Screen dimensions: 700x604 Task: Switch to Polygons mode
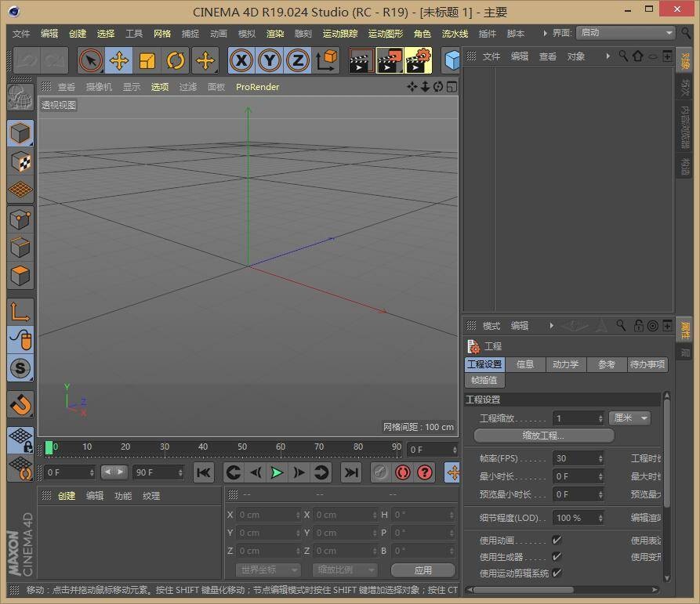click(x=20, y=276)
